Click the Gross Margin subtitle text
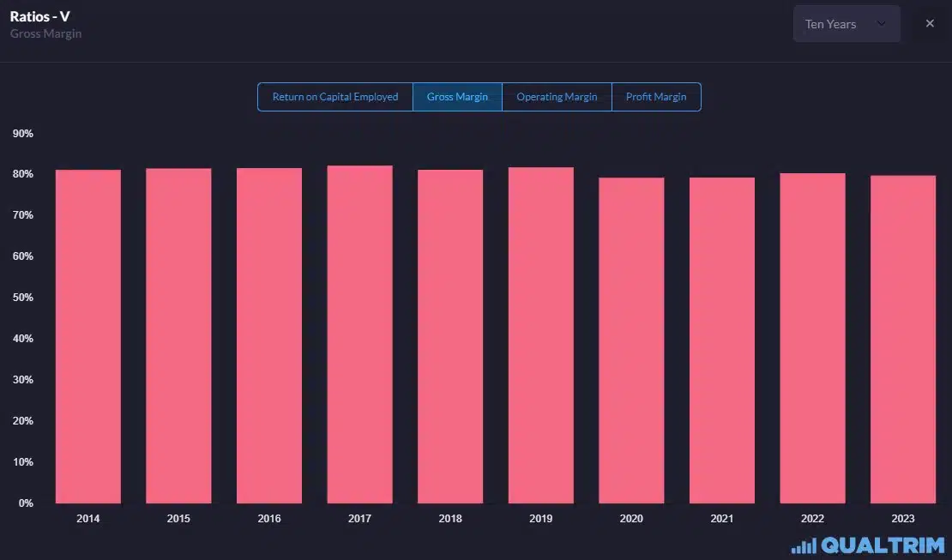The height and width of the screenshot is (560, 952). (x=45, y=33)
